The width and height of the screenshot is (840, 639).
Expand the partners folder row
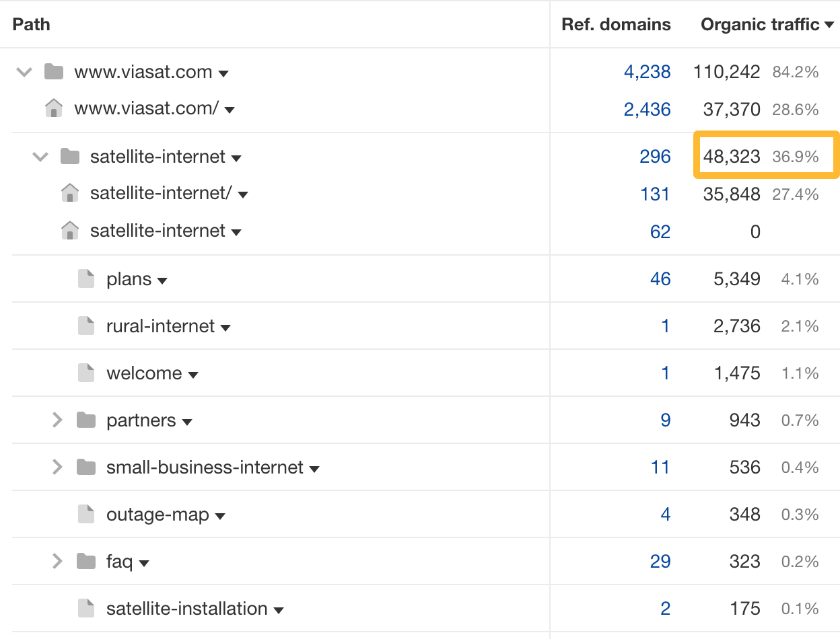(57, 420)
